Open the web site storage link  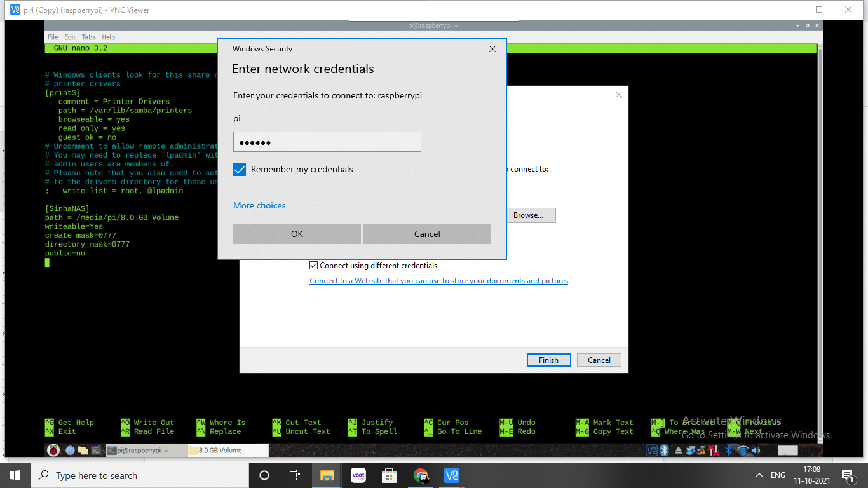[438, 281]
